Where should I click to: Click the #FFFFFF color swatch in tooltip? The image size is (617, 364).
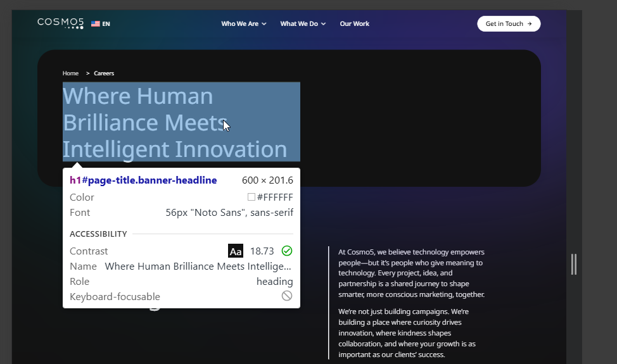pos(251,197)
